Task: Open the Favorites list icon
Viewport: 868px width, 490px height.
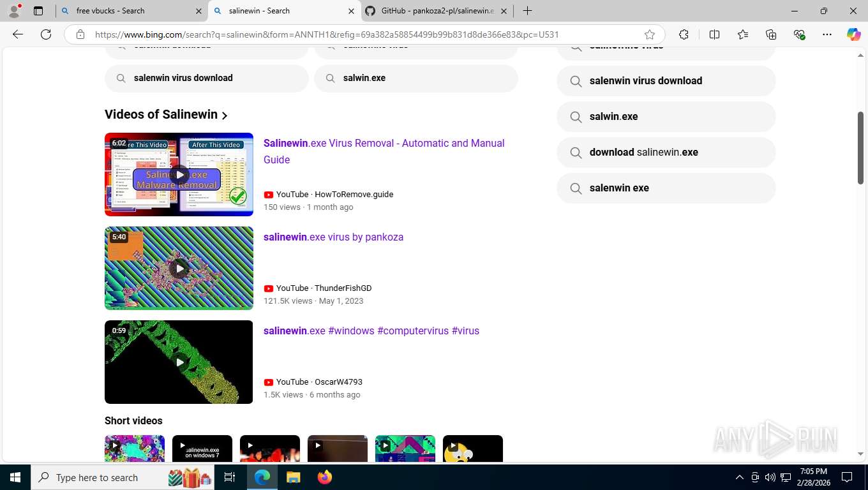Action: [743, 34]
